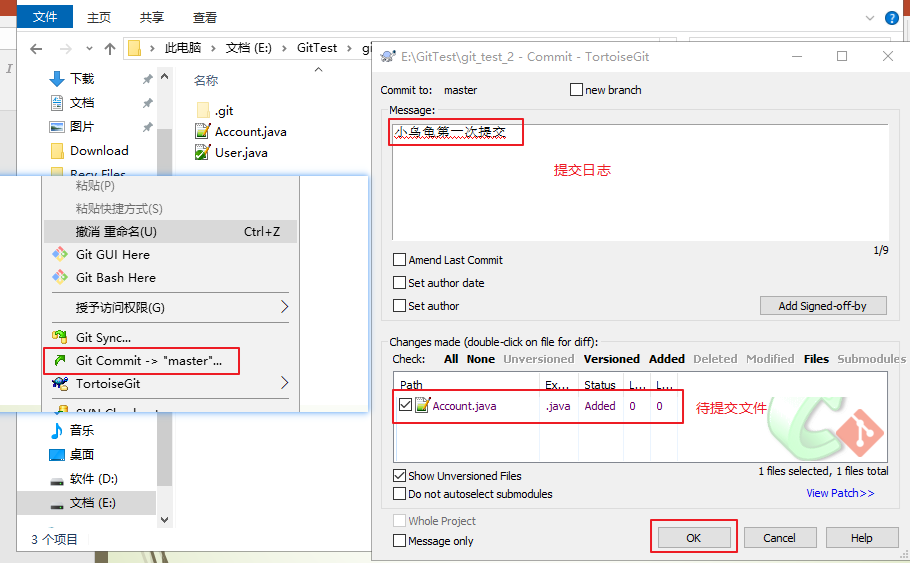Check the Set author option

click(x=399, y=305)
